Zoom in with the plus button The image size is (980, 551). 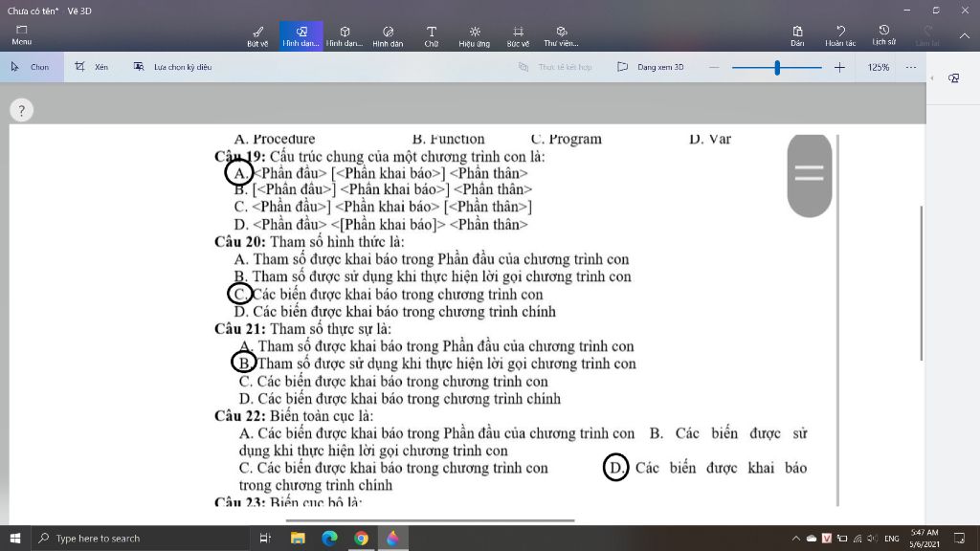pos(839,67)
